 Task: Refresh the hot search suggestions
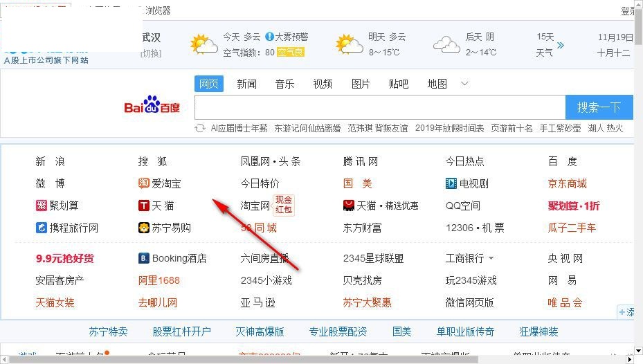pos(201,128)
